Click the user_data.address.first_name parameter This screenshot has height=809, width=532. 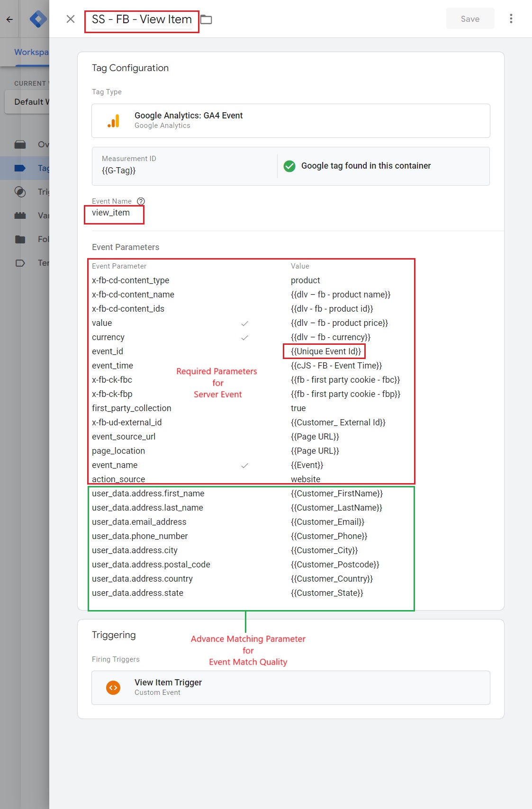148,494
